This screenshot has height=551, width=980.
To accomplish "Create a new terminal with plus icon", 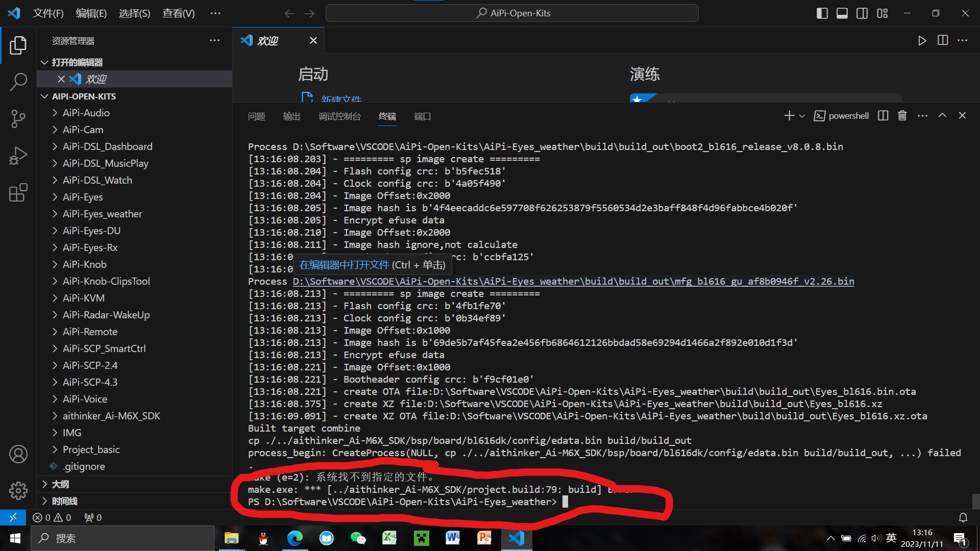I will (789, 116).
